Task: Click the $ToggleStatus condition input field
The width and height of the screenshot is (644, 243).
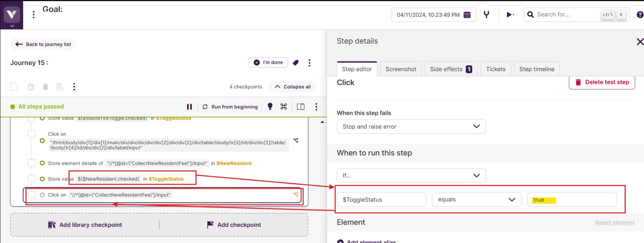Action: [x=381, y=200]
